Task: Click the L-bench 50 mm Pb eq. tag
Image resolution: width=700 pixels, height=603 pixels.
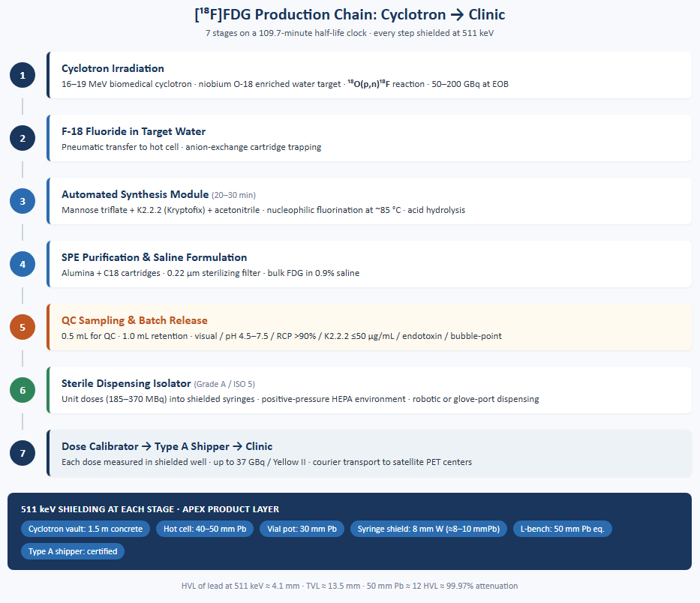Action: (x=563, y=529)
